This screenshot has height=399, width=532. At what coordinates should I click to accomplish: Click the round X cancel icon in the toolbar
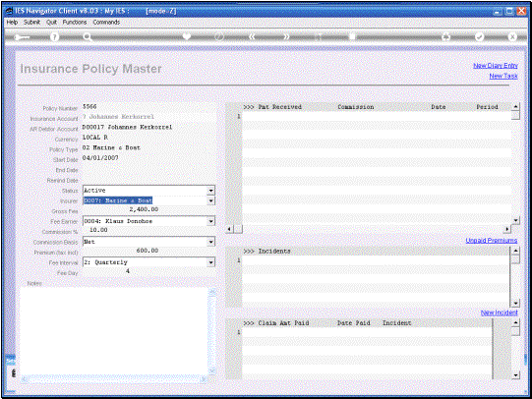click(512, 36)
